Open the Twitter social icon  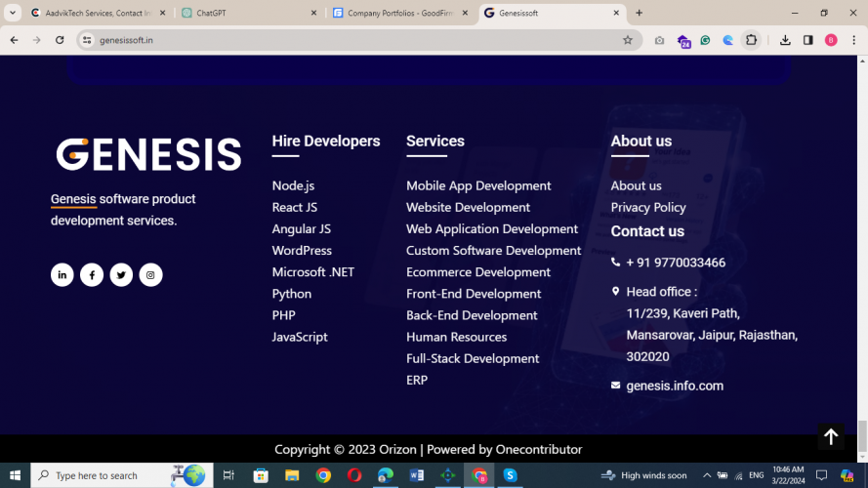click(121, 275)
